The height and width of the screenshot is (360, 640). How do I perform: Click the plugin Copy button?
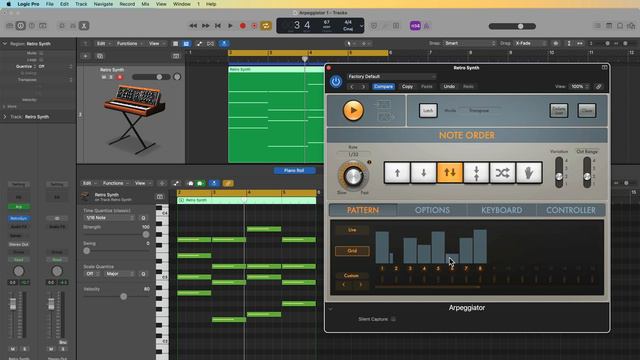[x=407, y=87]
